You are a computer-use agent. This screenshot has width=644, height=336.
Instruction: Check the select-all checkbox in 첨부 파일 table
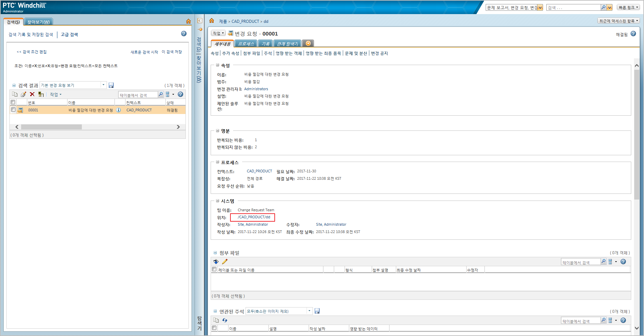tap(214, 269)
